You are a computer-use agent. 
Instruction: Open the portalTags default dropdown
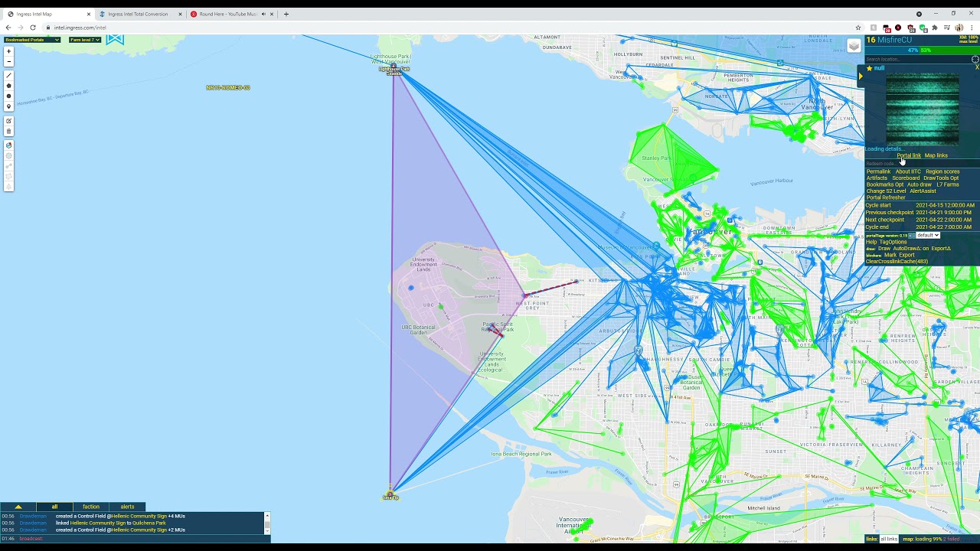tap(928, 235)
